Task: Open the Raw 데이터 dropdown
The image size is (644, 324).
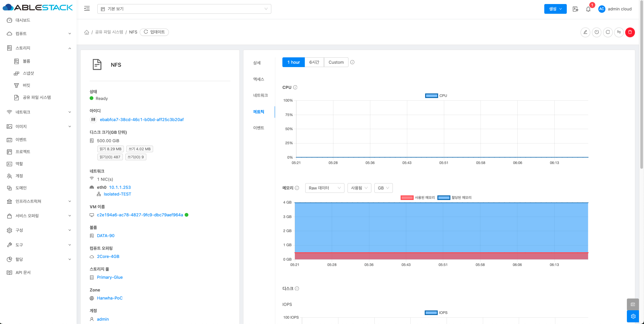Action: [324, 188]
